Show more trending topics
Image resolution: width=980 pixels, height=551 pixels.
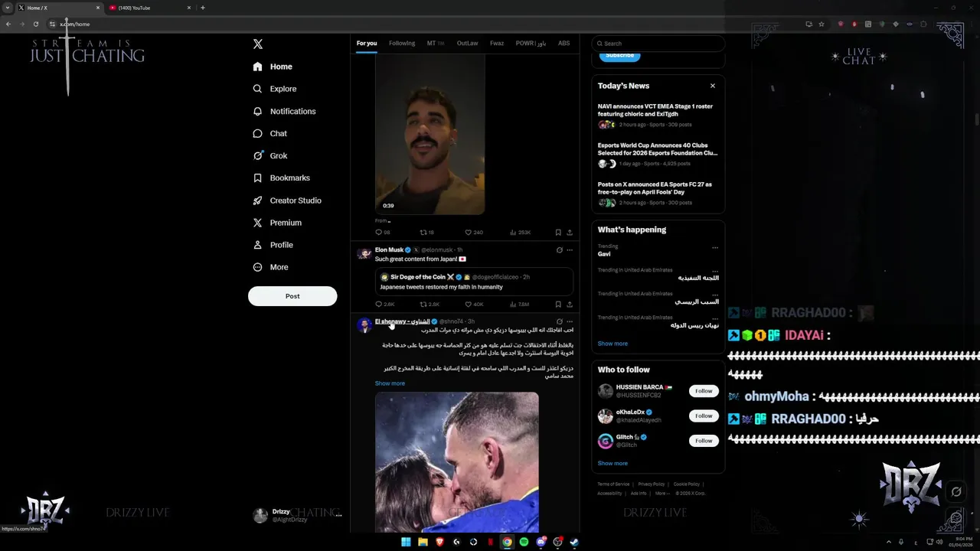[x=612, y=344]
